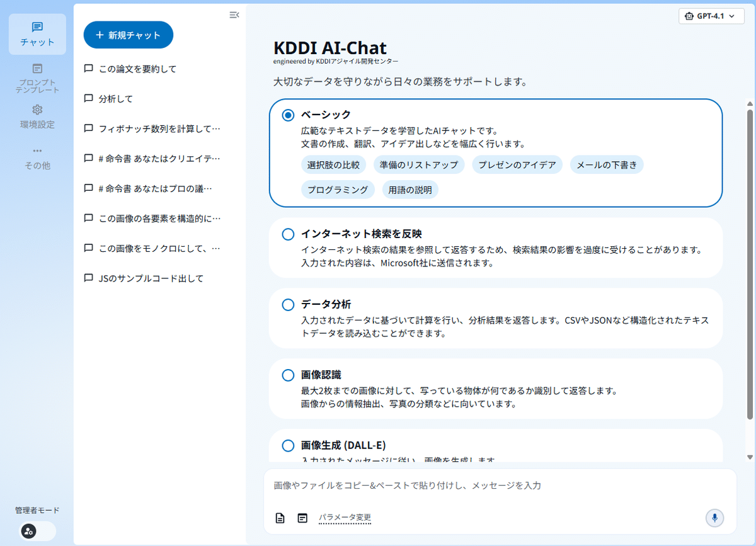Screen dimensions: 756x546
Task: Select the データ分析 mode
Action: [288, 304]
